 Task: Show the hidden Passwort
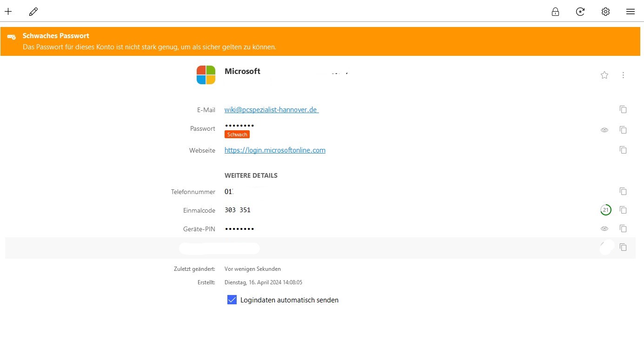point(604,130)
